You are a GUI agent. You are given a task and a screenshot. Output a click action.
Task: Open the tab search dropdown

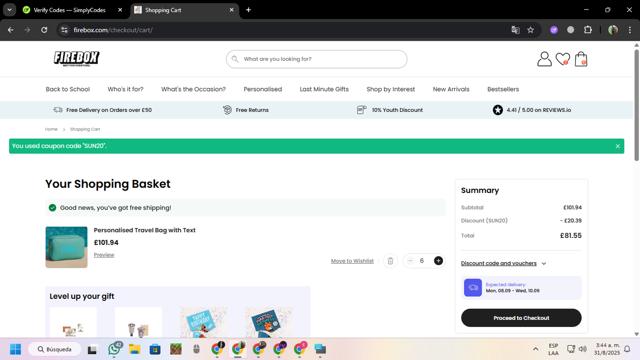9,10
